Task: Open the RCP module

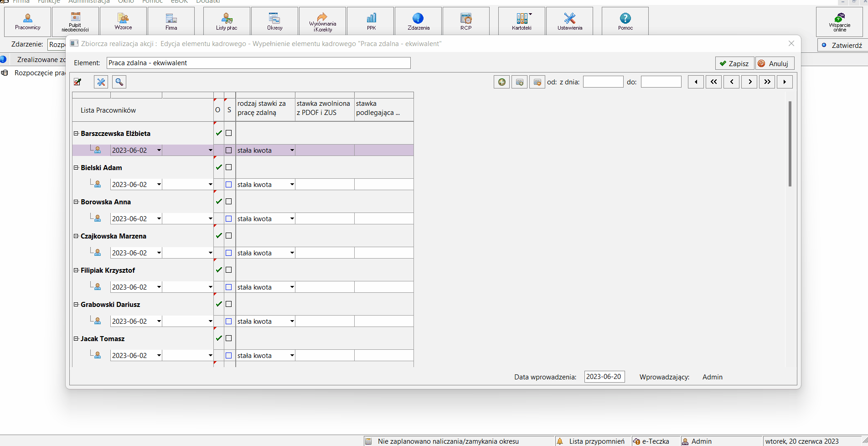Action: click(466, 21)
